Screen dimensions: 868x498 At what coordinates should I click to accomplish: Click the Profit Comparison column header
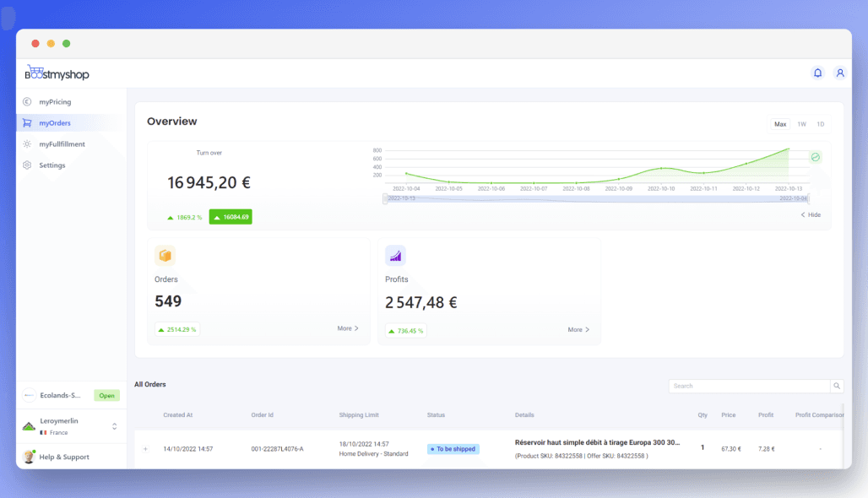click(x=819, y=415)
